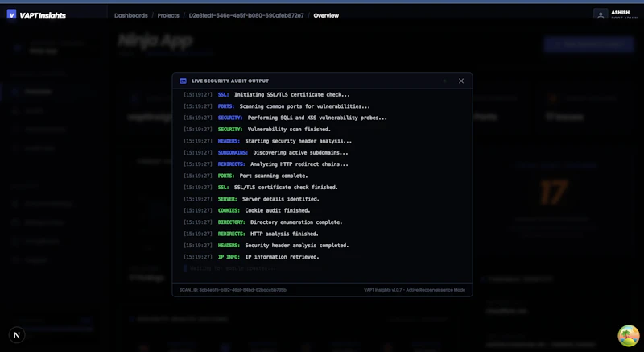This screenshot has height=352, width=644.
Task: Select log line 'Cookie audit finished.'
Action: tap(278, 210)
